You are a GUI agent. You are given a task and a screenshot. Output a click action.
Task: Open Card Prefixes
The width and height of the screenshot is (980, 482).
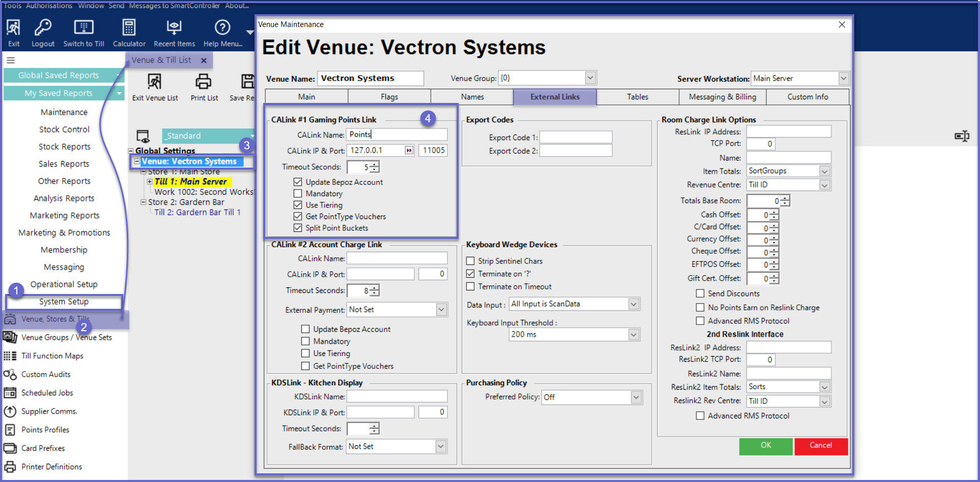coord(43,448)
